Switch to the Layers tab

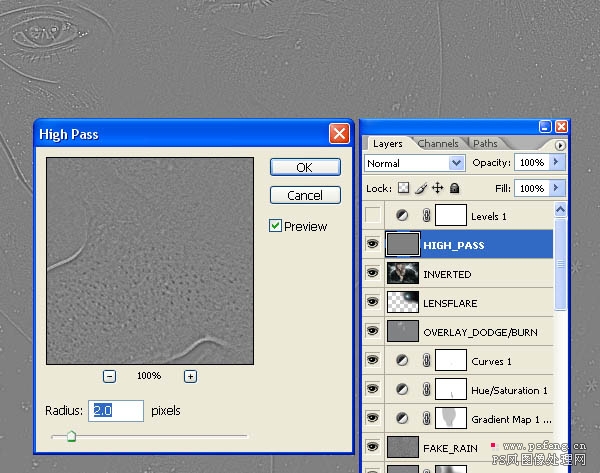tap(388, 144)
